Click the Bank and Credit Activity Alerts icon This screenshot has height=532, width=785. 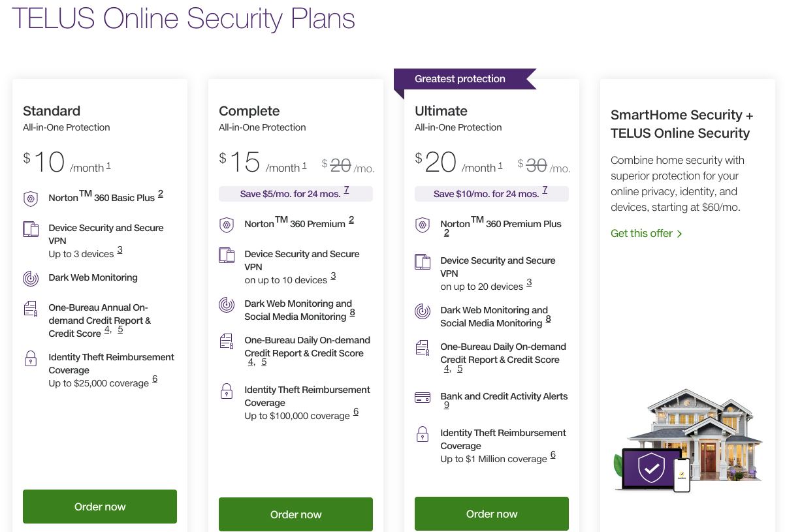tap(423, 396)
